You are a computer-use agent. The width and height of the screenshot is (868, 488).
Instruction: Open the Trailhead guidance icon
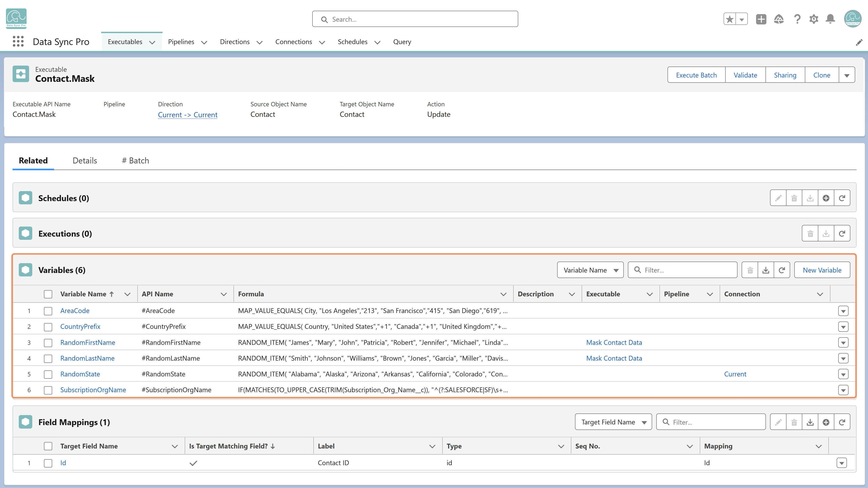click(778, 19)
